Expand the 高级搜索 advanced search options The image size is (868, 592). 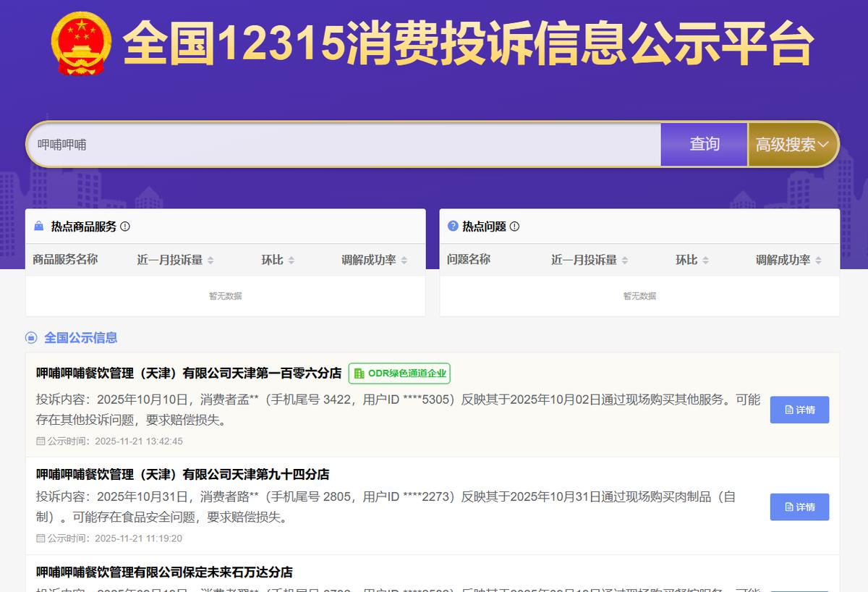point(792,144)
